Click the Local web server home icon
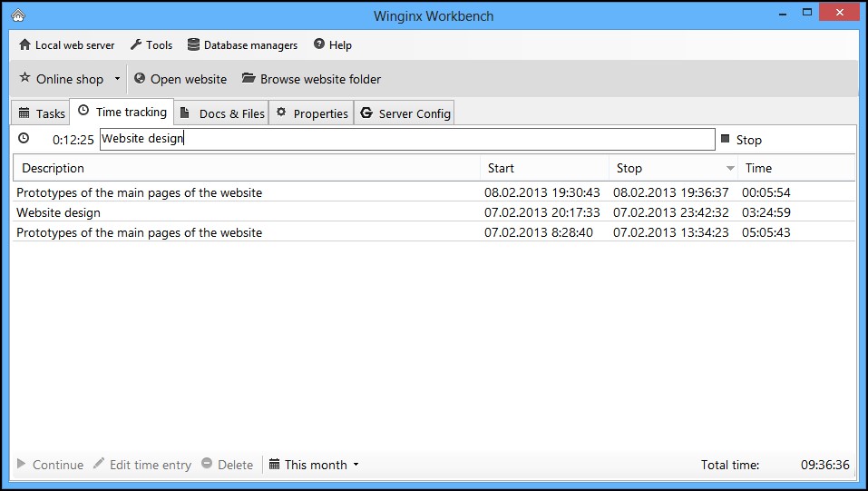The height and width of the screenshot is (491, 868). 24,44
